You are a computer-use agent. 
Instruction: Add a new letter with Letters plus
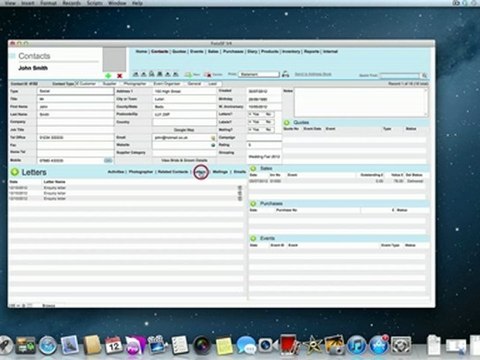pyautogui.click(x=14, y=172)
